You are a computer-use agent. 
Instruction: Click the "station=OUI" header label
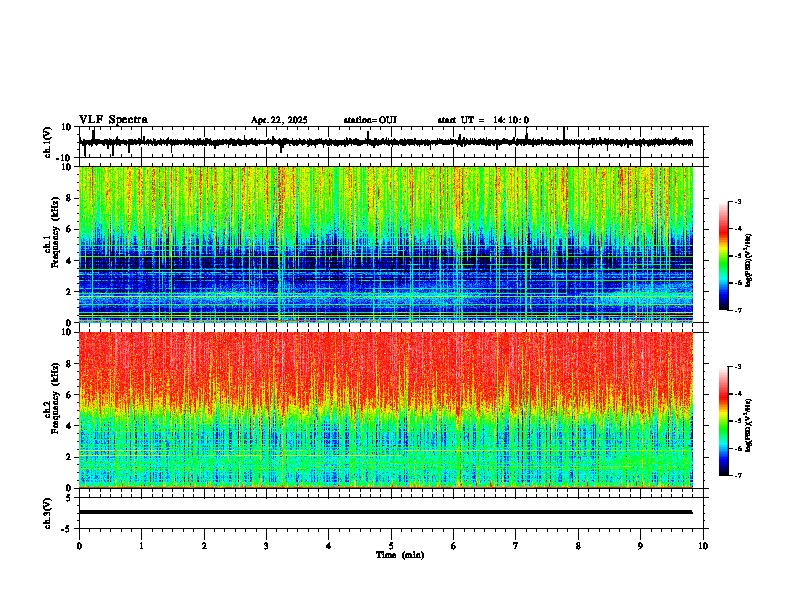point(370,120)
